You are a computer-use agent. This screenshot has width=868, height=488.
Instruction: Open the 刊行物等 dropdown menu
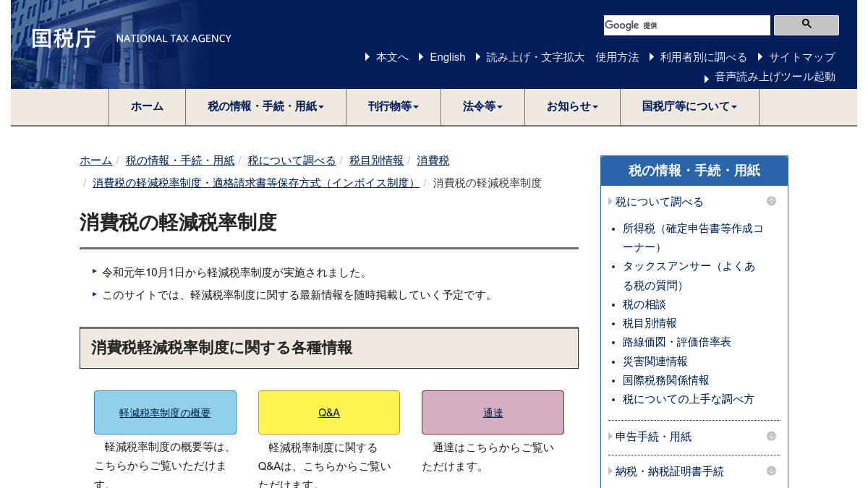point(393,107)
